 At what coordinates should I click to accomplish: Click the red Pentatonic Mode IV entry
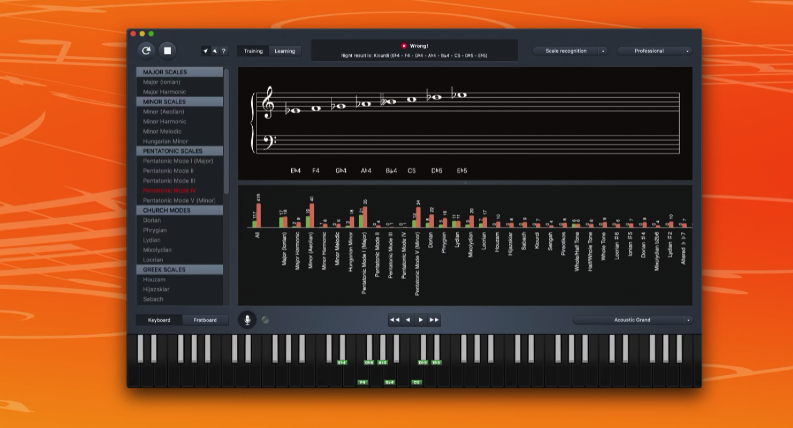coord(180,190)
